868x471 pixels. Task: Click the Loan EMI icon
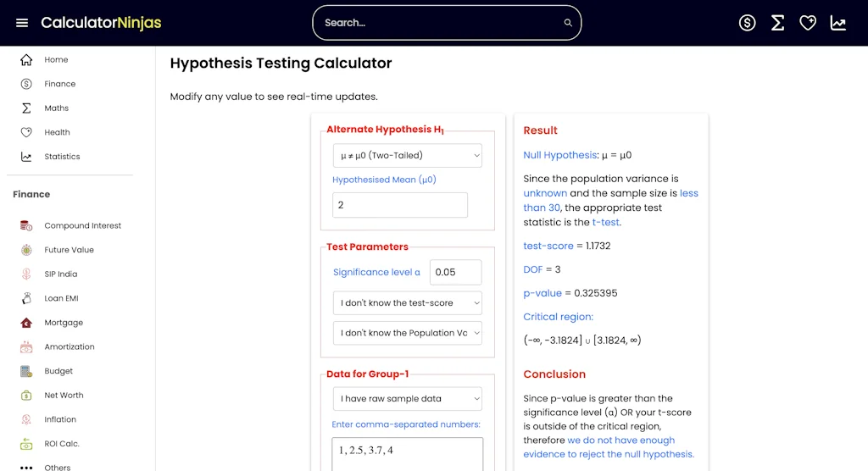pos(26,298)
